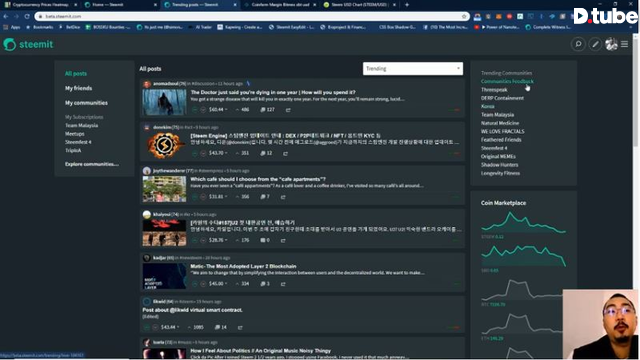Open the Trending sort dropdown

tap(413, 69)
